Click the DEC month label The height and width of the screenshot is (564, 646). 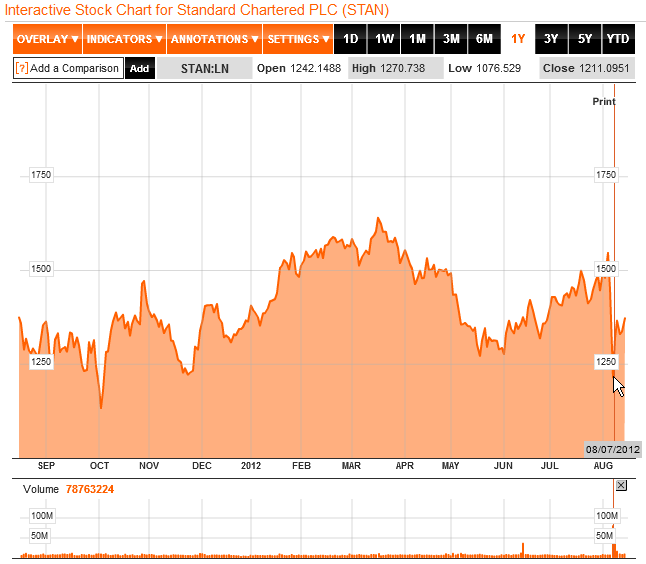pos(202,466)
